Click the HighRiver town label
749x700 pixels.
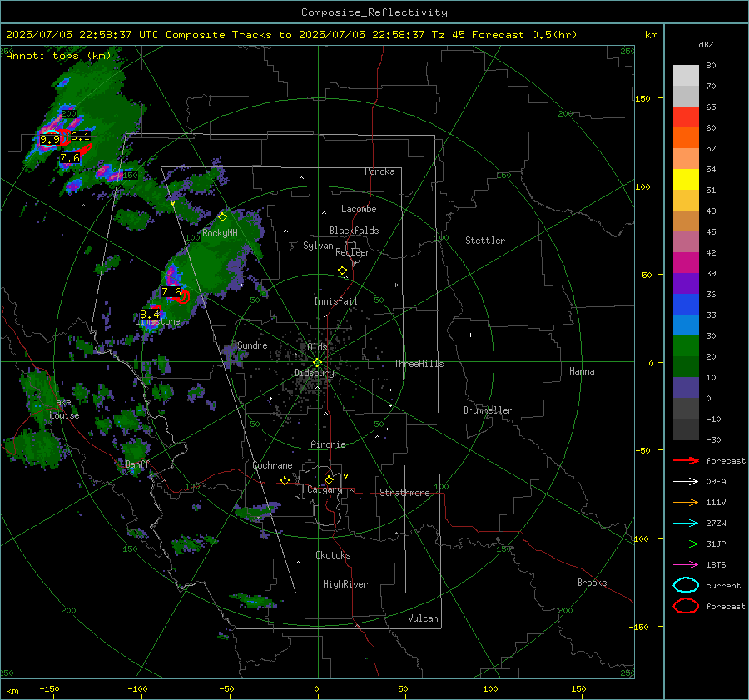(345, 584)
